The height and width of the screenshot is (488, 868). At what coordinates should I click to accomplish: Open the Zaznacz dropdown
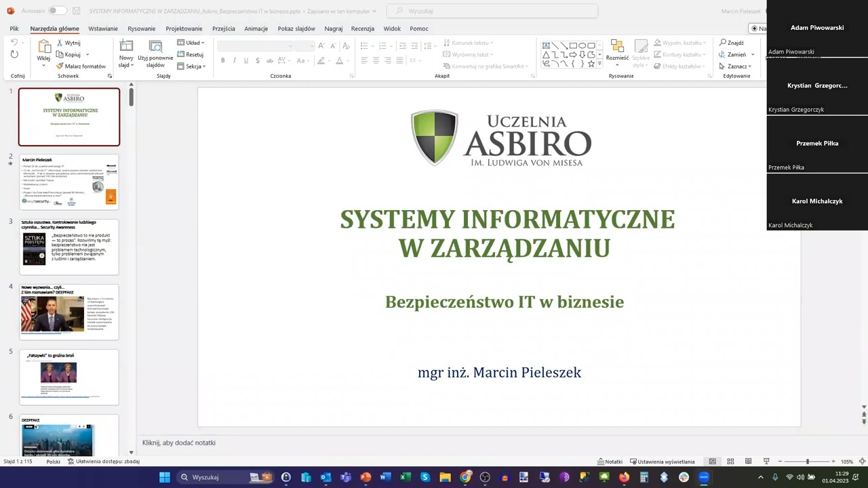735,66
